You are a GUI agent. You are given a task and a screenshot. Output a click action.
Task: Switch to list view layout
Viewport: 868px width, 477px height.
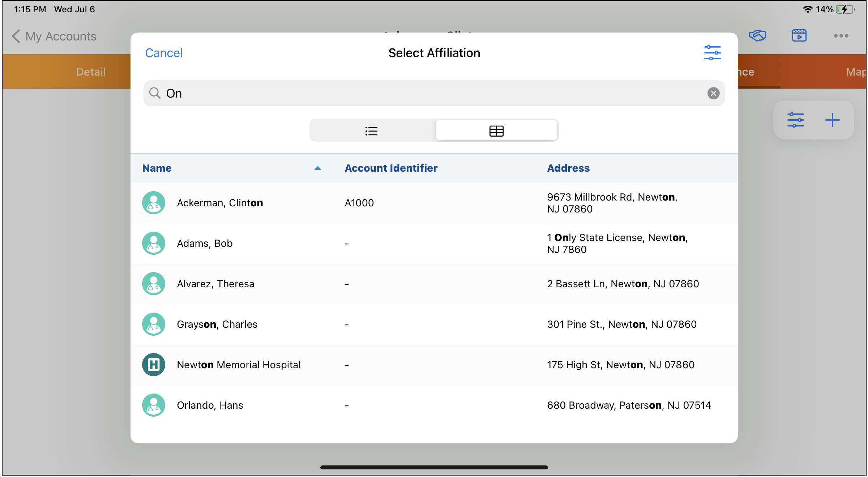click(372, 131)
